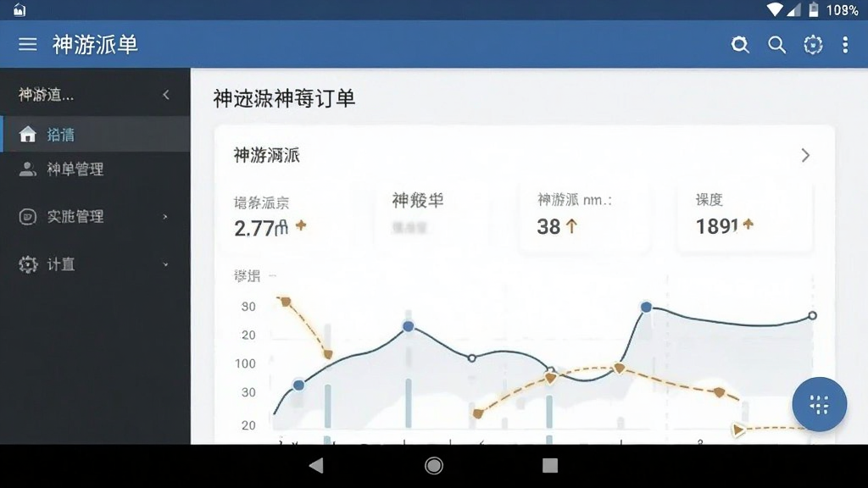This screenshot has height=488, width=868.
Task: Expand the 实施管理 submenu arrow
Action: point(165,217)
